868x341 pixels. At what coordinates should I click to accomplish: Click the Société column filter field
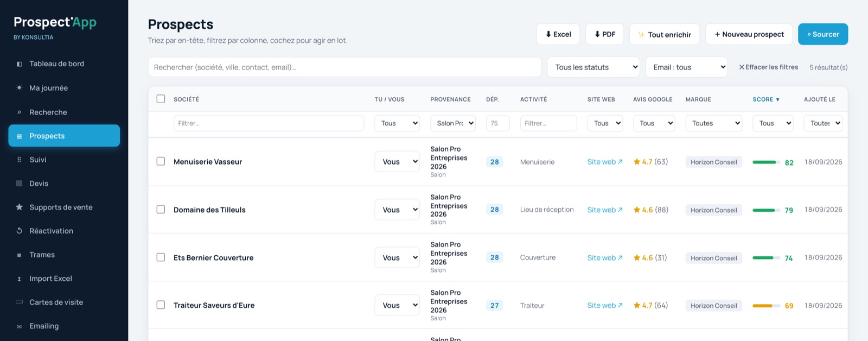(269, 123)
